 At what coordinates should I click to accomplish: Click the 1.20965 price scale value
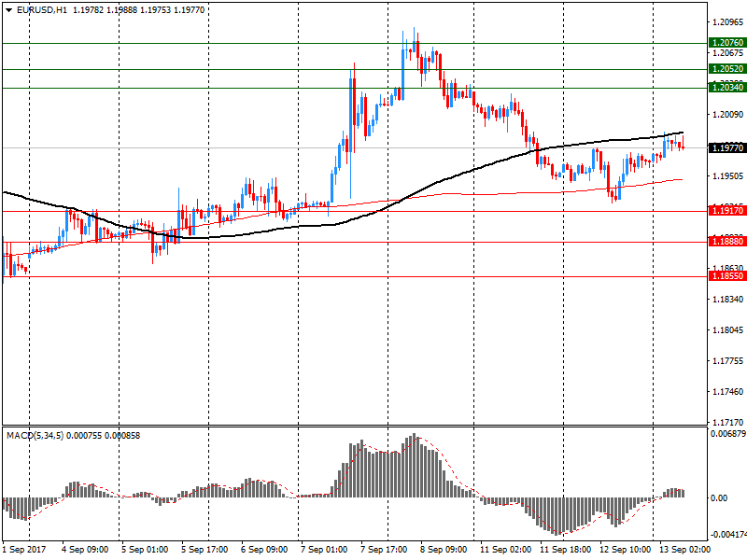click(x=727, y=21)
